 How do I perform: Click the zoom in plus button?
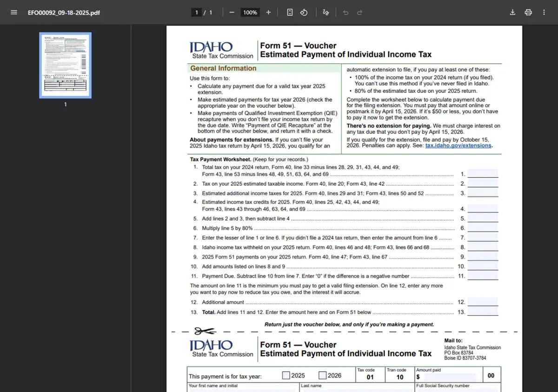coord(268,13)
